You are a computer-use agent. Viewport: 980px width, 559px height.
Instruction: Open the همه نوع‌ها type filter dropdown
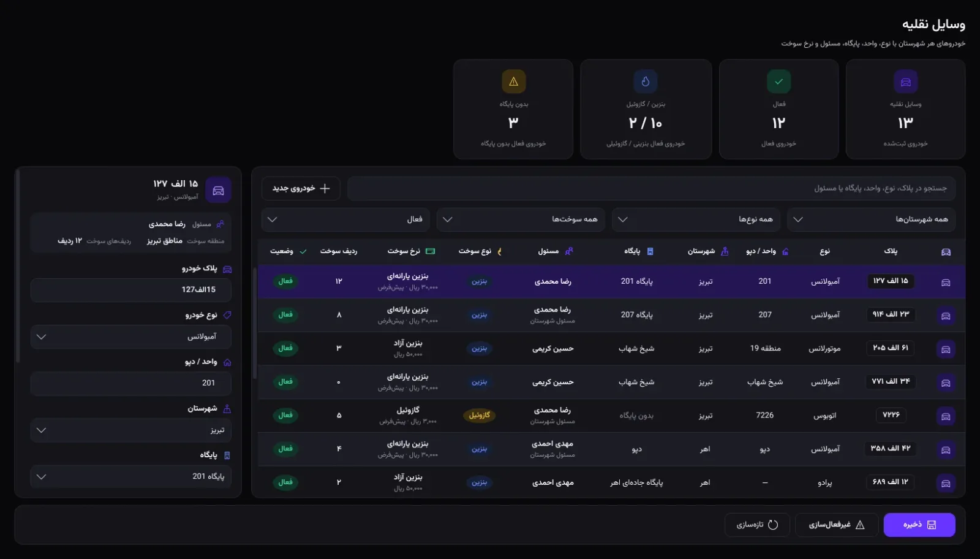(696, 219)
